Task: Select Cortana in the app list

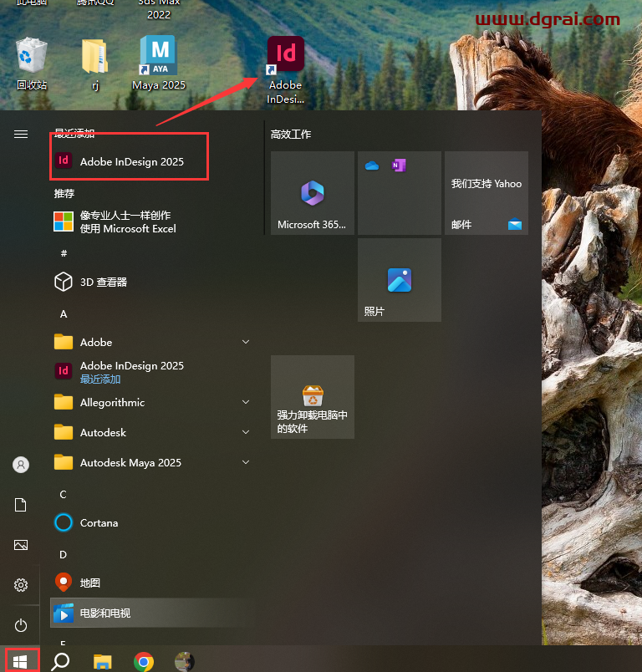Action: point(99,522)
